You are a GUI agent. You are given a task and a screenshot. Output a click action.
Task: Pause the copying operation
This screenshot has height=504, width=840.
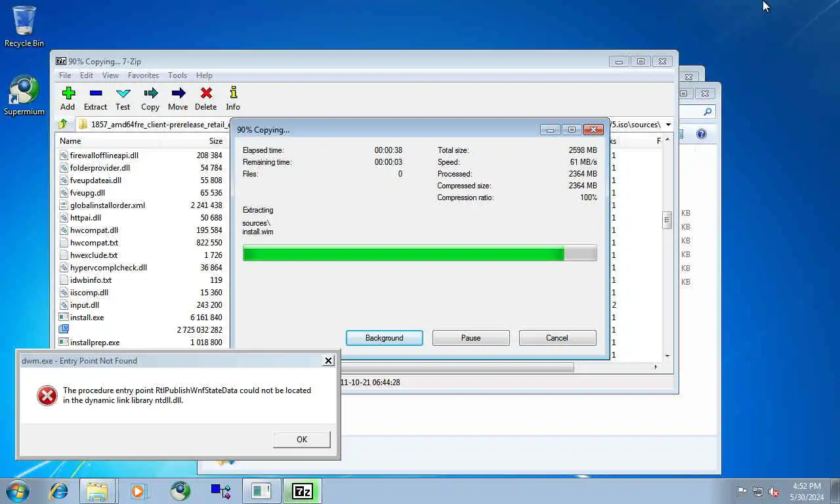click(x=471, y=338)
